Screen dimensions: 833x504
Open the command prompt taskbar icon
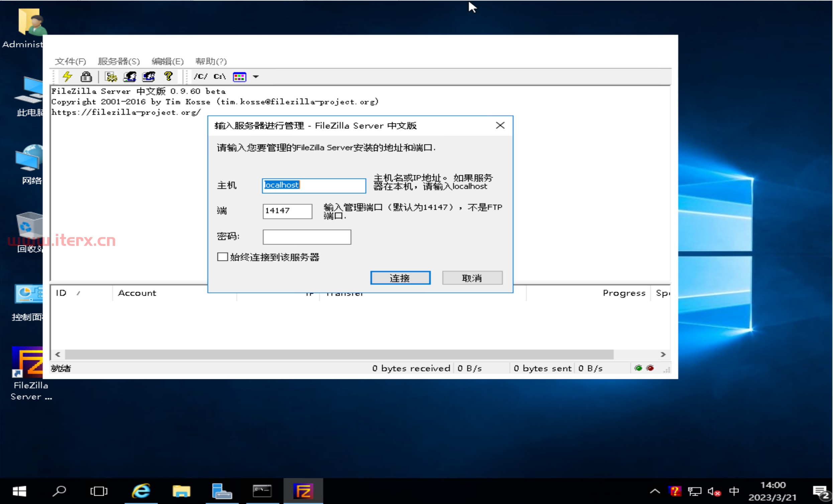click(263, 491)
